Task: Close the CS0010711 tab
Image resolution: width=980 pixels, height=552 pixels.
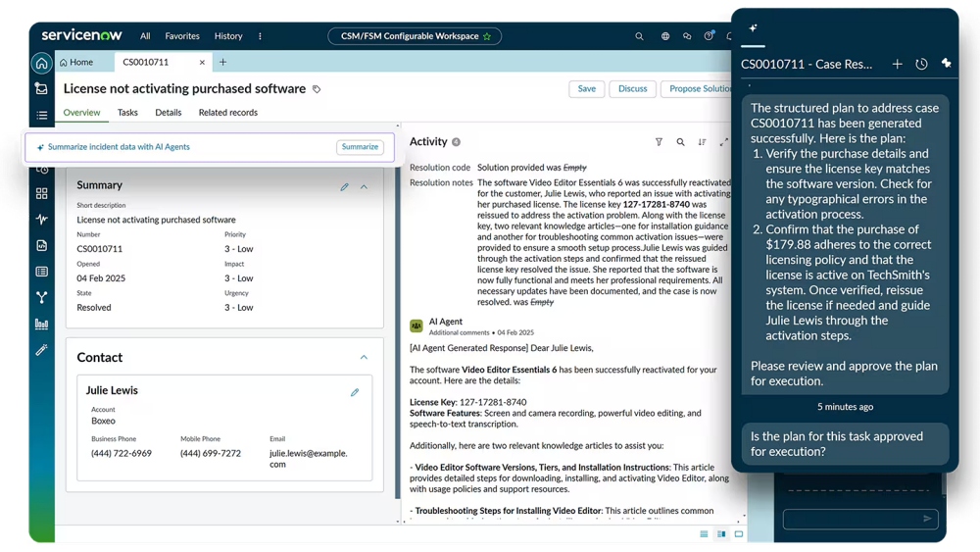Action: pos(202,63)
